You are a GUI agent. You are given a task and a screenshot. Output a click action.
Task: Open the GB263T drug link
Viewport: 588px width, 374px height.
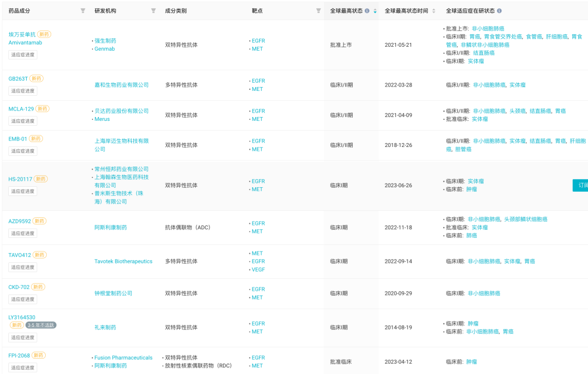(18, 79)
